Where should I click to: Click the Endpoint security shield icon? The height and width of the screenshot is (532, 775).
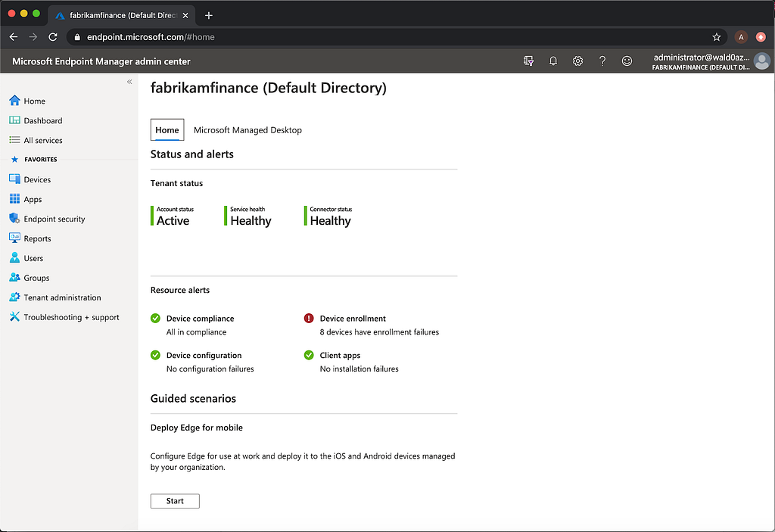pos(14,218)
